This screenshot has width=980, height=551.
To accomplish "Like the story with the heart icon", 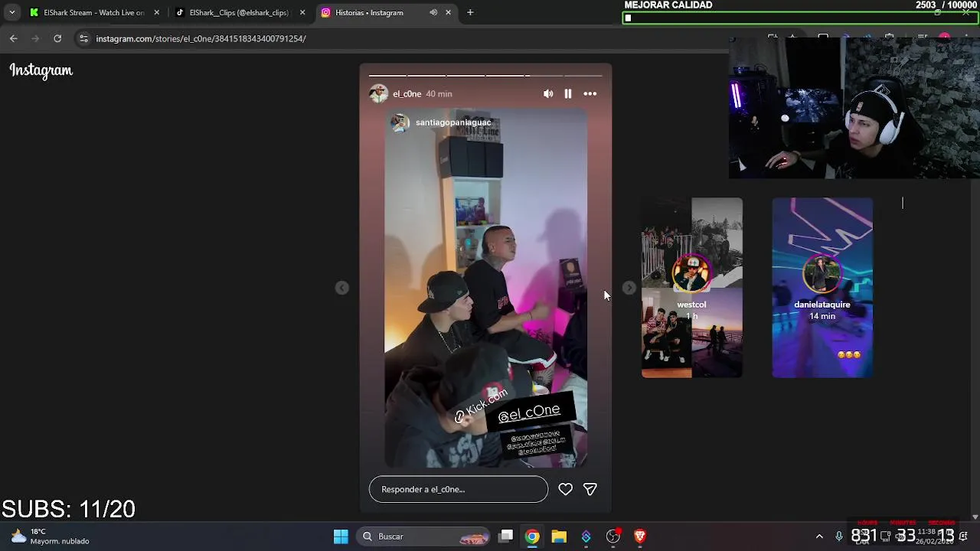I will point(565,489).
